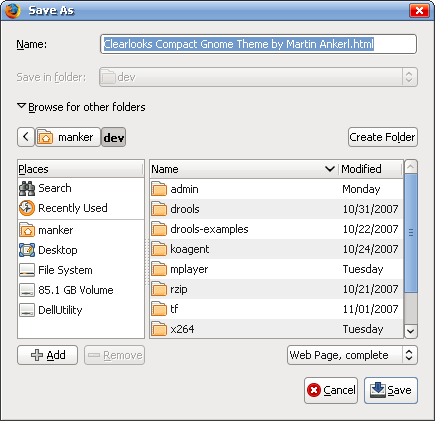
Task: Select the 85.1 GB Volume drive icon
Action: coord(27,290)
